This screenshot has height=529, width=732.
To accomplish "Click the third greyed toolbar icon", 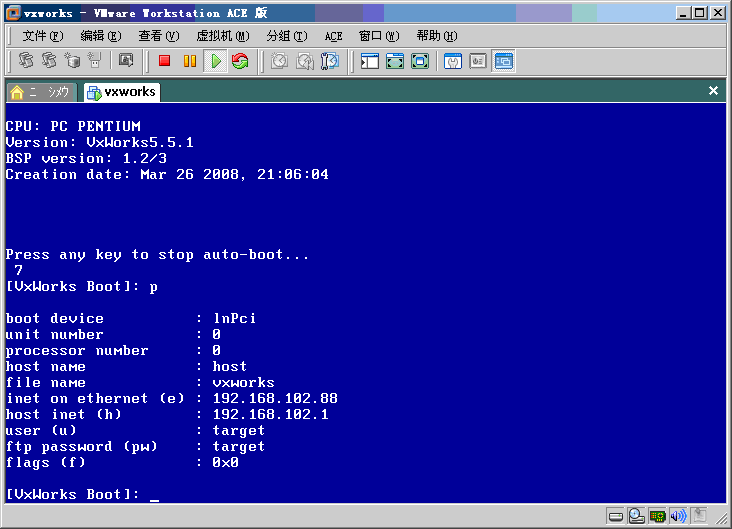I will tap(72, 60).
